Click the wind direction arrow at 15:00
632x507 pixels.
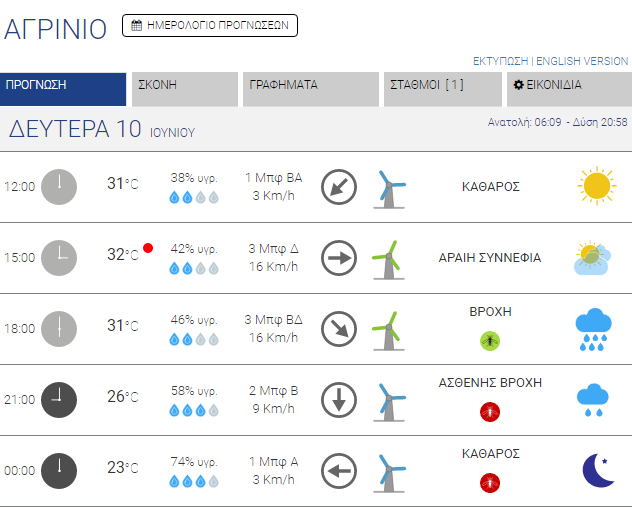pos(339,258)
